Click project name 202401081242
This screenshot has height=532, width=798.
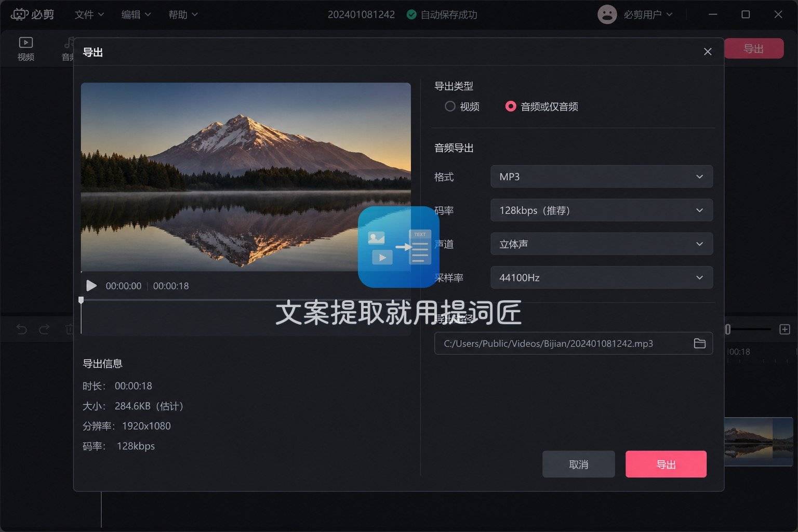[361, 15]
